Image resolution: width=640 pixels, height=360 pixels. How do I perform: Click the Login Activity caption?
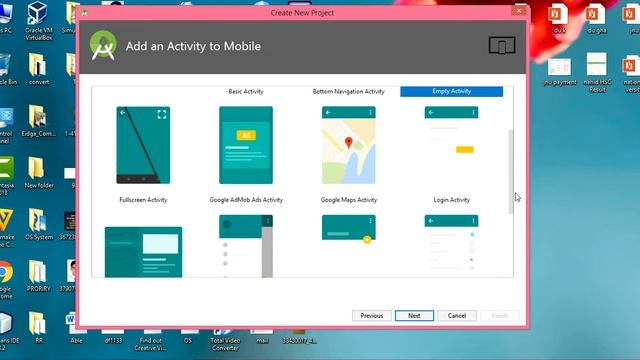coord(451,200)
